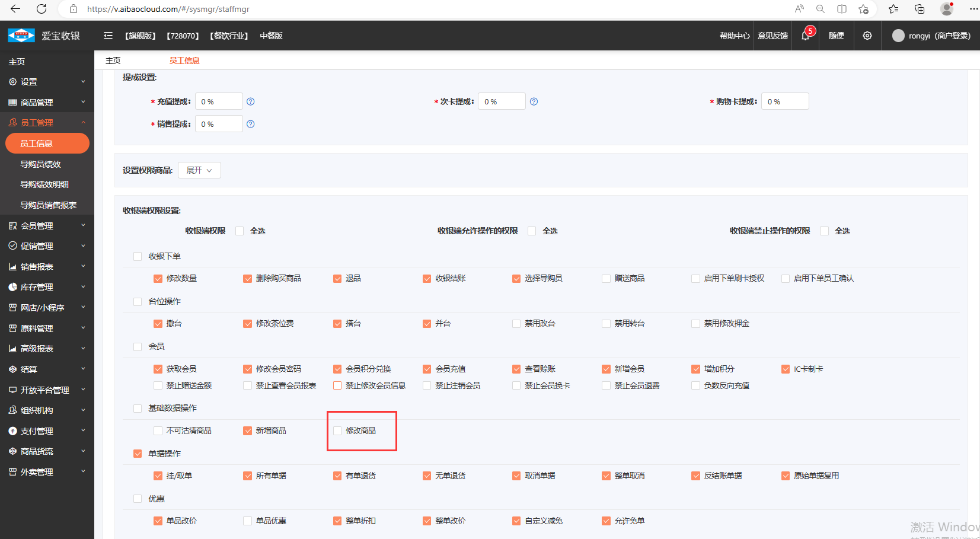The height and width of the screenshot is (539, 980).
Task: Expand the 商品管理 sidebar menu
Action: pos(46,103)
